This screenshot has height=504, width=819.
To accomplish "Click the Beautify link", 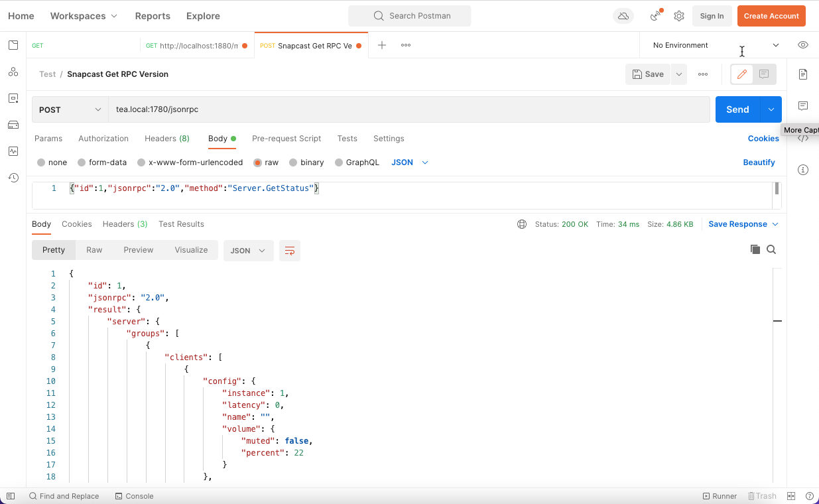I will point(759,162).
